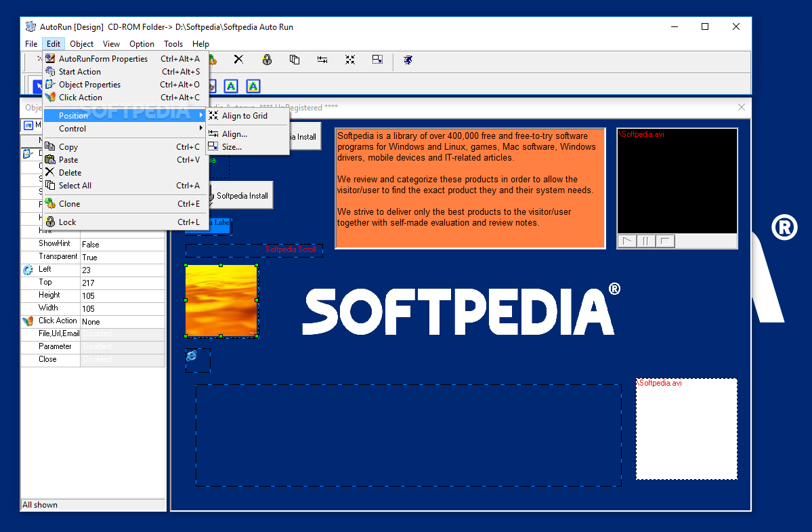Choose Lock from the Edit menu
The height and width of the screenshot is (532, 812).
coord(126,222)
